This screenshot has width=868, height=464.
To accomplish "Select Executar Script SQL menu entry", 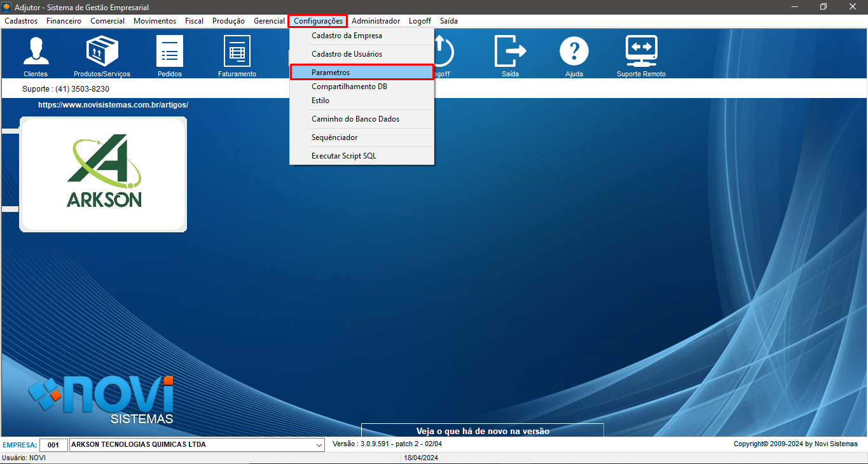I will point(362,156).
